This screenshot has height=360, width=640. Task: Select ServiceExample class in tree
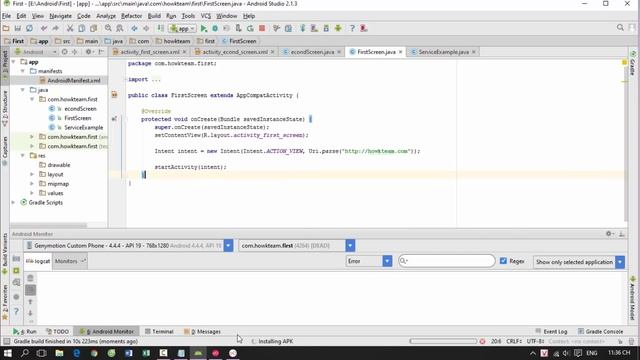tap(83, 127)
